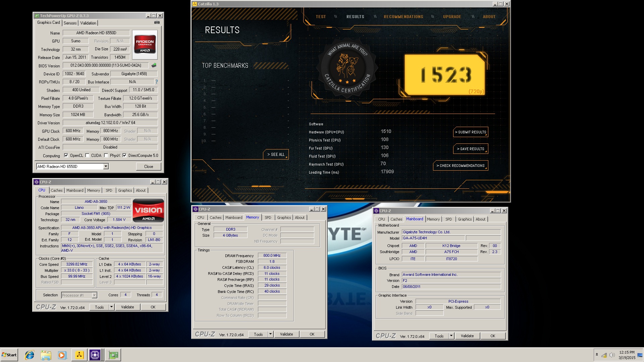The image size is (644, 362).
Task: Click the 1523 score panel
Action: pyautogui.click(x=445, y=75)
